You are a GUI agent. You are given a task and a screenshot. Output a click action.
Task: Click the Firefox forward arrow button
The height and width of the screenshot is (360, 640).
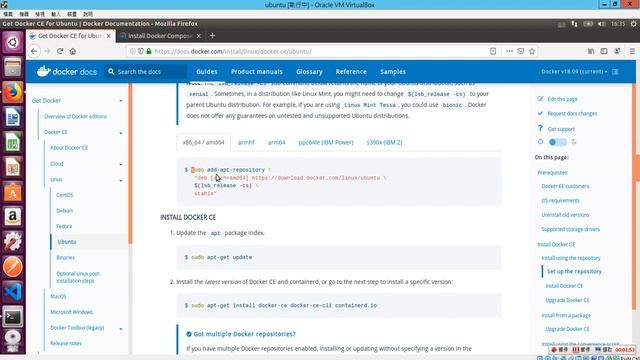[47, 51]
